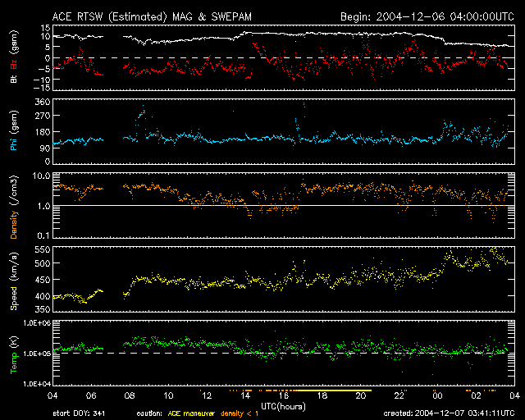Click the '350' tick on Speed axis
The image size is (525, 420).
click(x=43, y=309)
